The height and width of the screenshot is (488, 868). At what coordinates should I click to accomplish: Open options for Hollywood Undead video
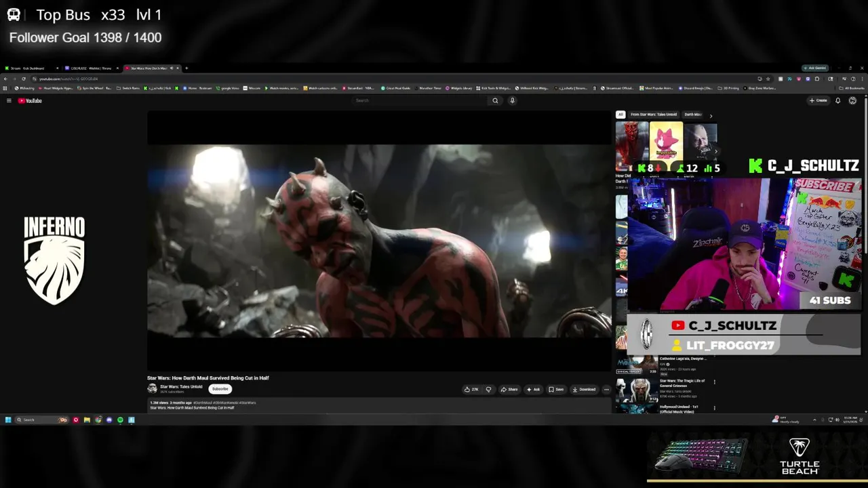(x=714, y=407)
